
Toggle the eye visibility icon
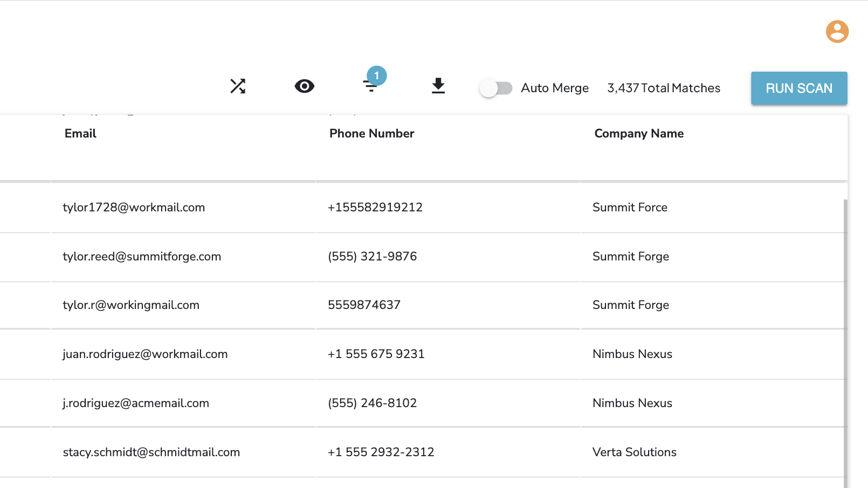pos(304,86)
